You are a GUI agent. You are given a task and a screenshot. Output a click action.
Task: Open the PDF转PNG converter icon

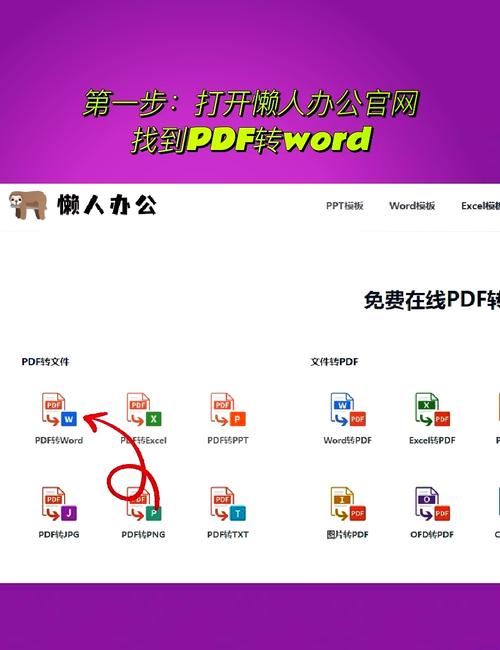144,504
